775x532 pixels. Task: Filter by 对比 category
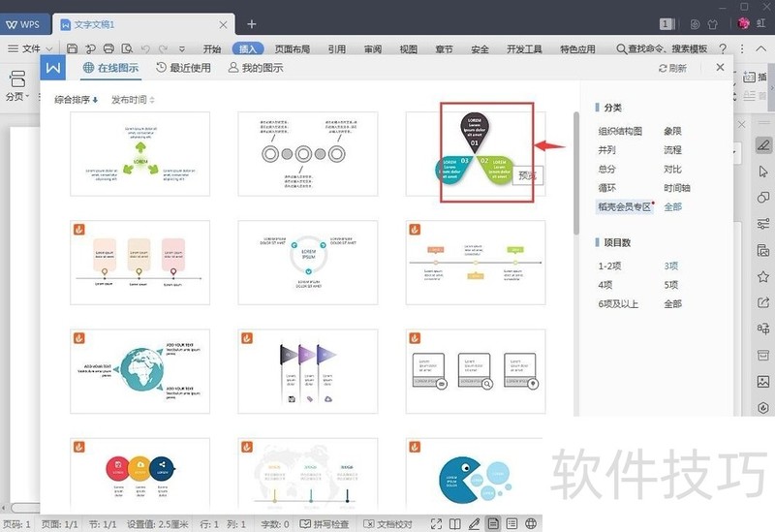(x=672, y=169)
